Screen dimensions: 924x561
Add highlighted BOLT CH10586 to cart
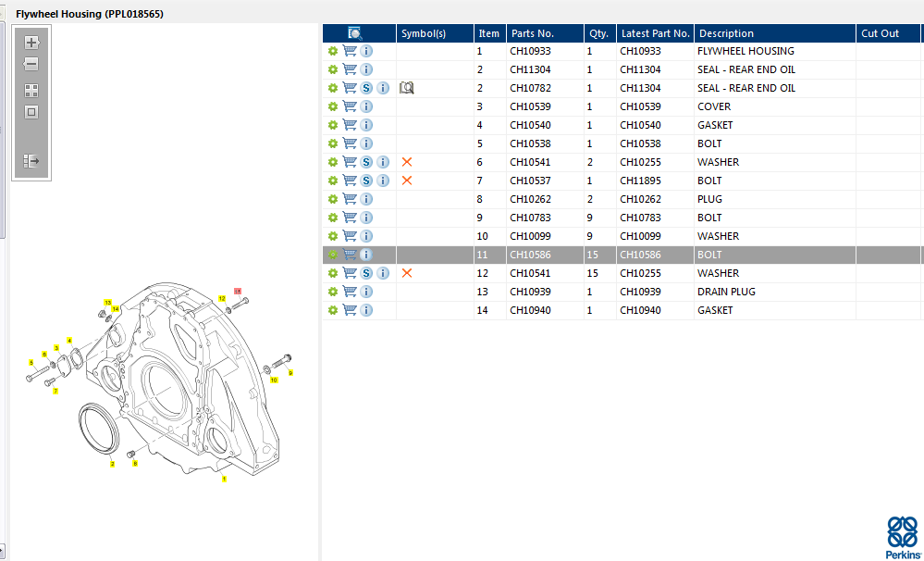[350, 255]
